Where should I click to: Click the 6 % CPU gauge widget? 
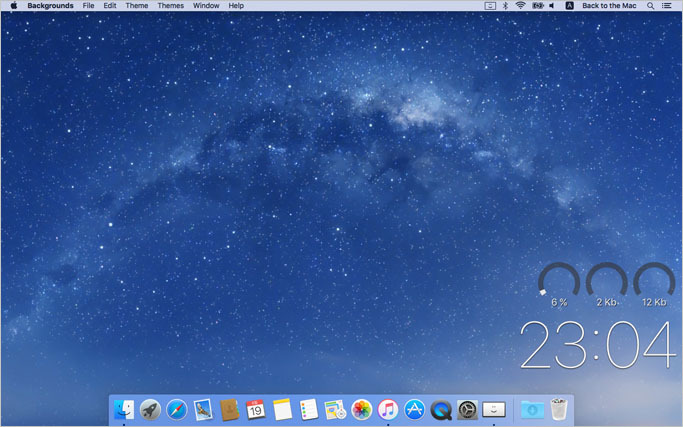pos(559,285)
